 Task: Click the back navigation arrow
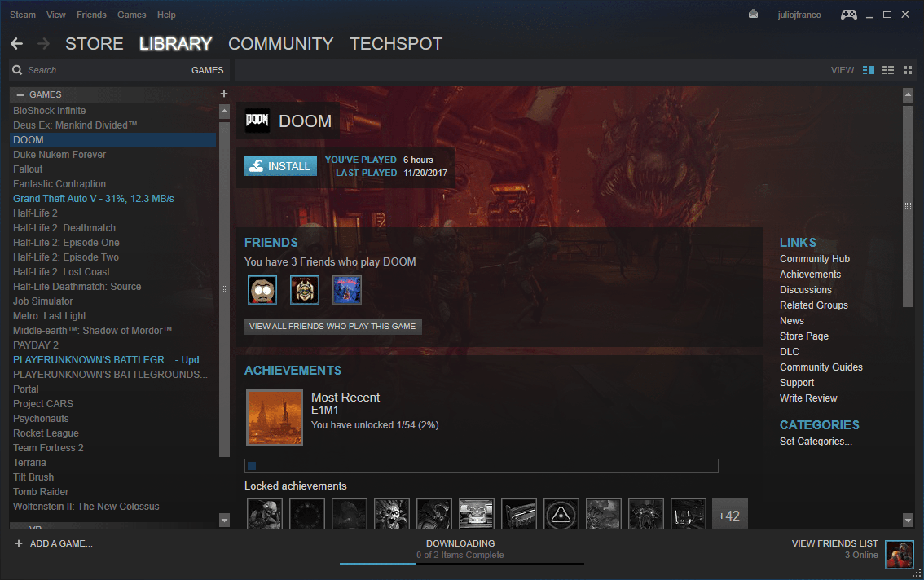[x=17, y=44]
